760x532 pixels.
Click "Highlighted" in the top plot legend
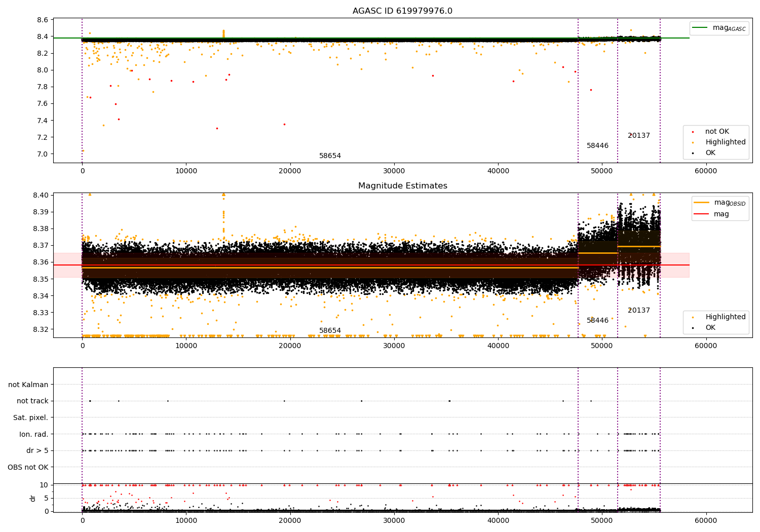click(x=726, y=142)
